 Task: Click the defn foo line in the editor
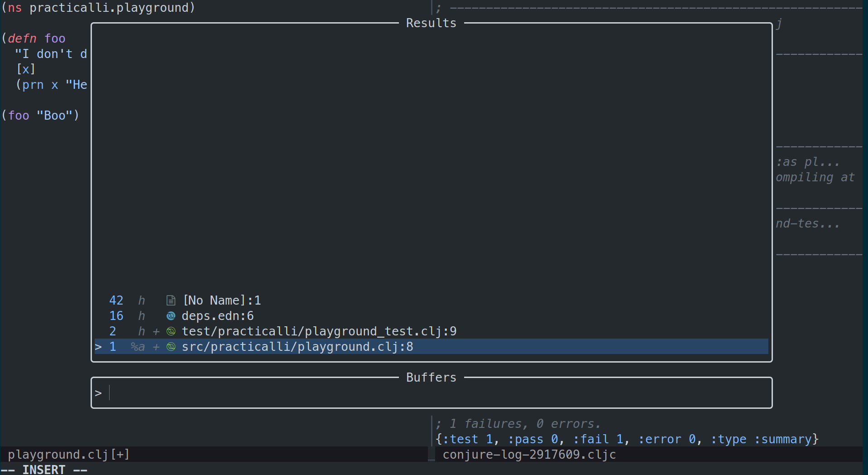tap(34, 39)
